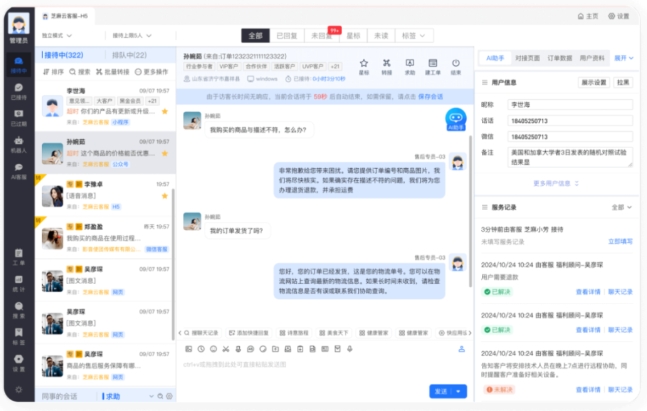Screen dimensions: 647x411
Task: Open AI客服 in the dark sidebar
Action: tap(19, 171)
